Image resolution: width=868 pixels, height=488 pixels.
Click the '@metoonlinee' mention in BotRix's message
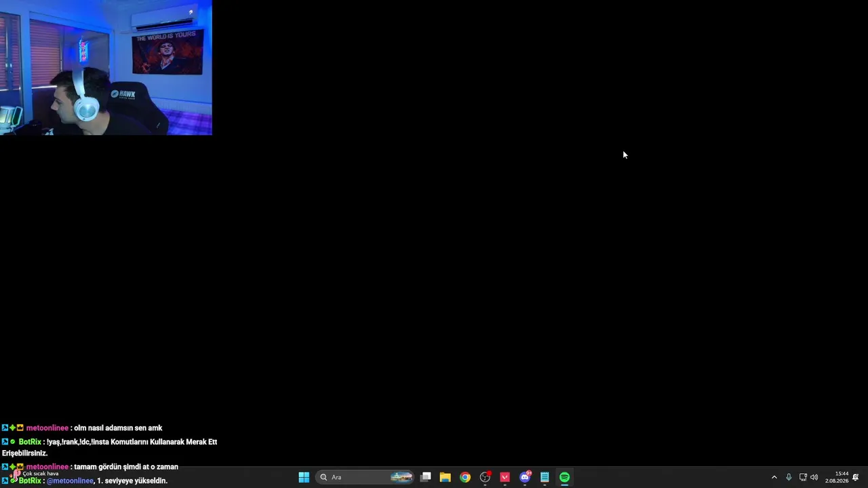click(70, 481)
